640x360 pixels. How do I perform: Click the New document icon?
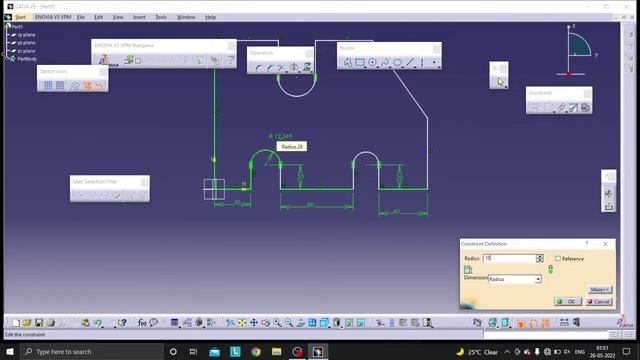tap(16, 323)
